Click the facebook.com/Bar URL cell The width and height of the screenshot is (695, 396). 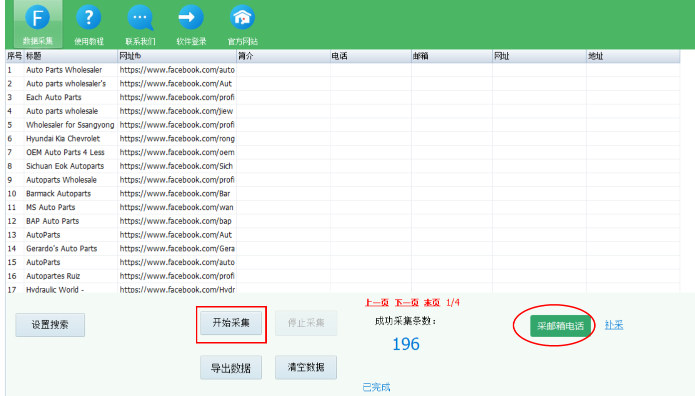point(177,193)
